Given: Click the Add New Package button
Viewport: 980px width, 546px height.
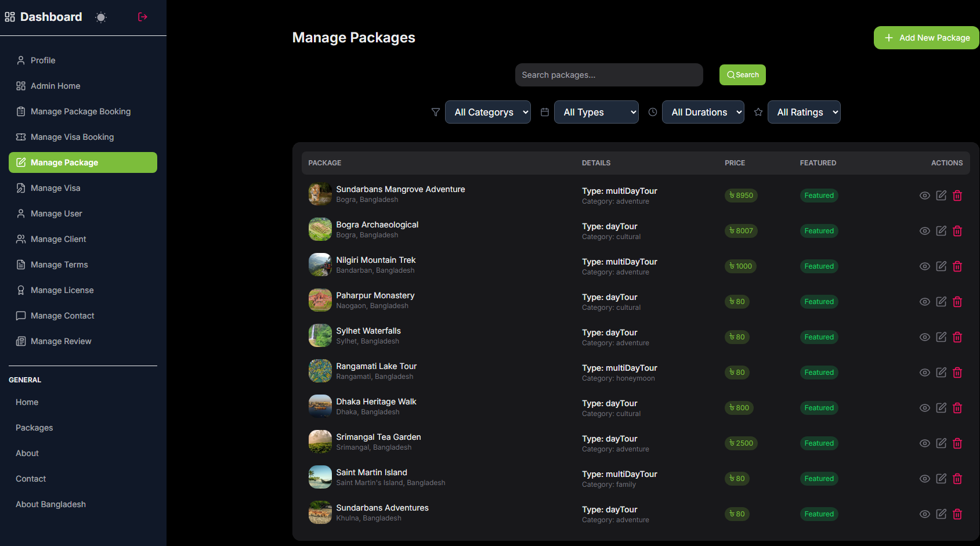Looking at the screenshot, I should 926,38.
